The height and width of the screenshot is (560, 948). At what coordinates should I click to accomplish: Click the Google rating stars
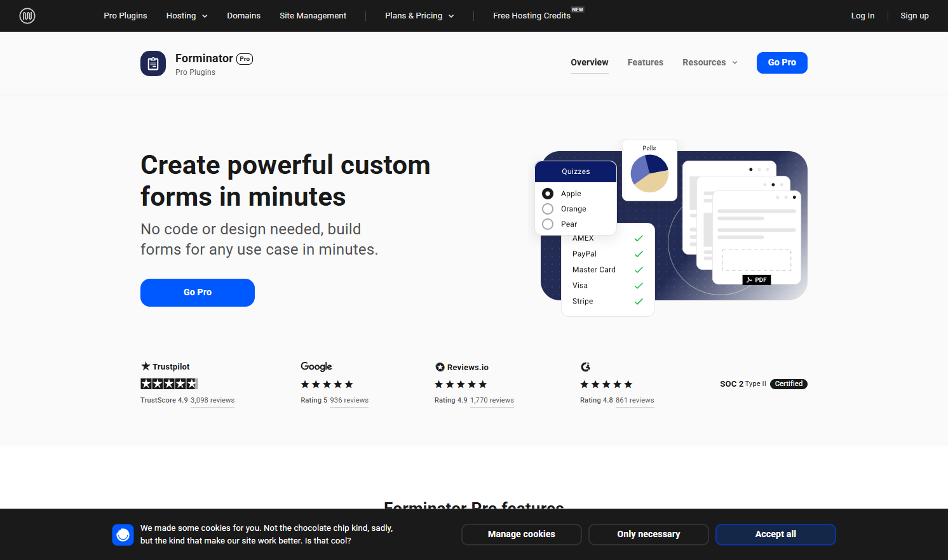click(x=327, y=384)
